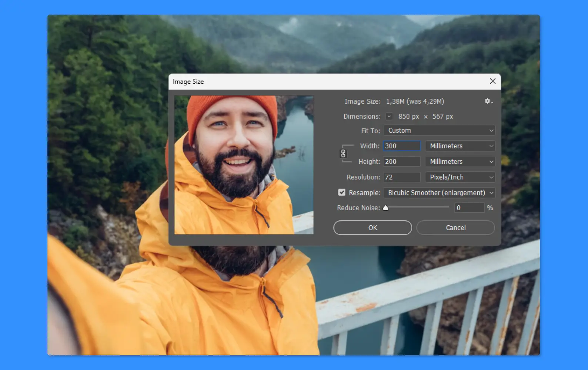The height and width of the screenshot is (370, 588).
Task: Click the Reduce Noise slider handle
Action: coord(386,208)
